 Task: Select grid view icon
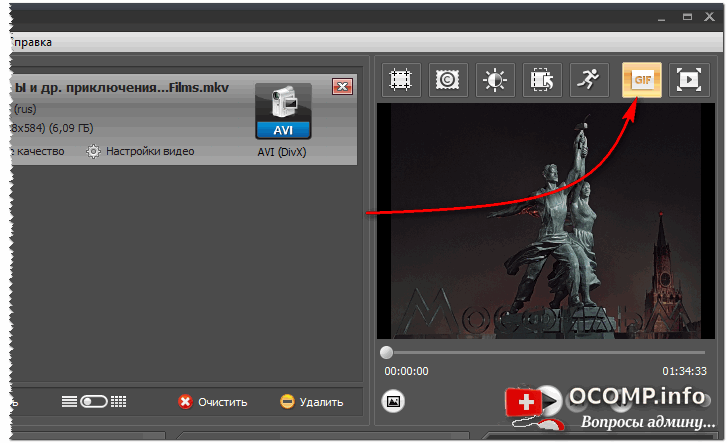point(118,402)
